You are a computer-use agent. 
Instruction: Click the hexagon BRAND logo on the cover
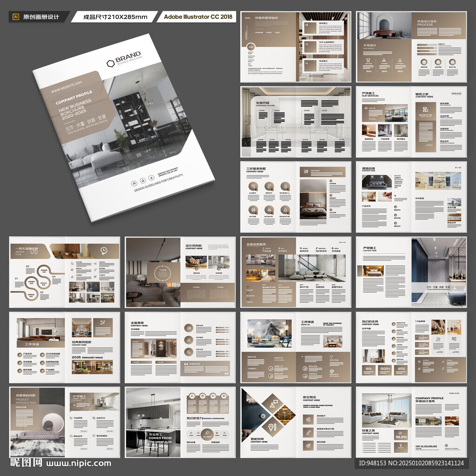[x=111, y=63]
